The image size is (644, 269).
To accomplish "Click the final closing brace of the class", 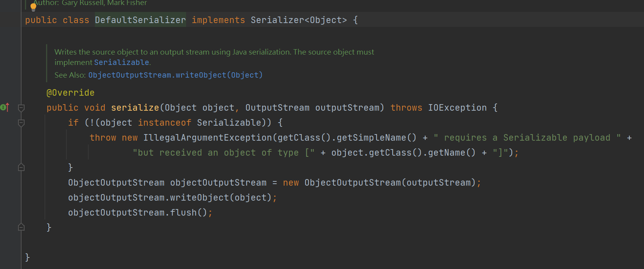I will pos(27,257).
